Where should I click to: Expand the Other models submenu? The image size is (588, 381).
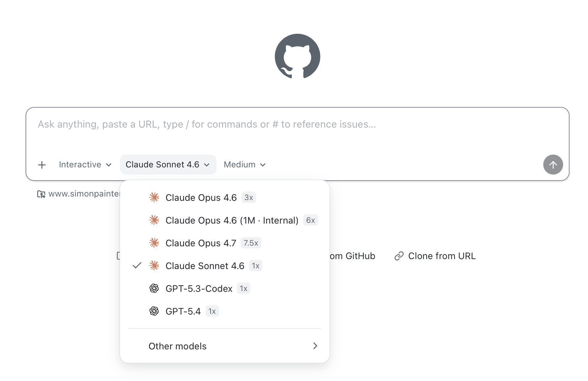coord(225,346)
